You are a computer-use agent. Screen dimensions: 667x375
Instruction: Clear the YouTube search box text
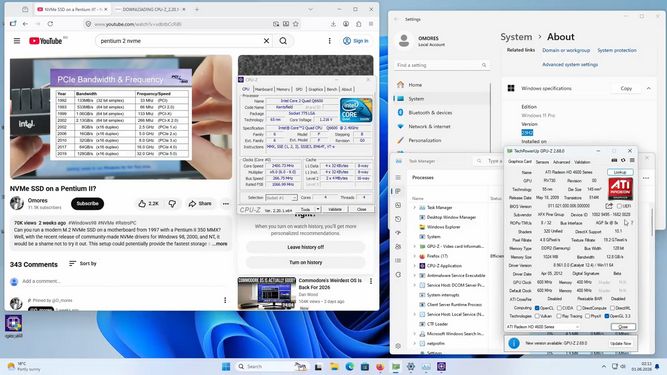pos(266,41)
